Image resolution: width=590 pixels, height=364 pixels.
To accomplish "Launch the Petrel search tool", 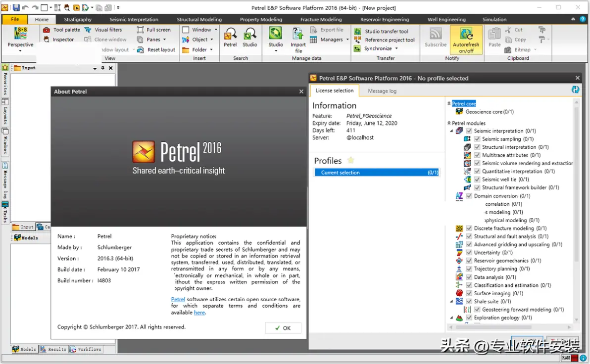I will 230,38.
